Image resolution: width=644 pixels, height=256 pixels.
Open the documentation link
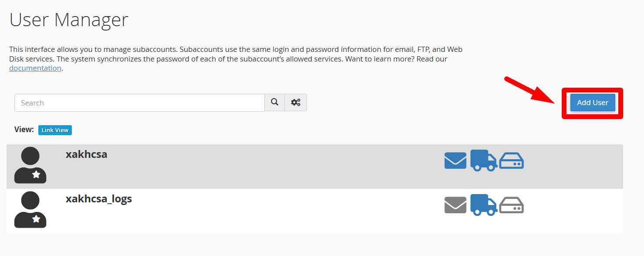(35, 68)
